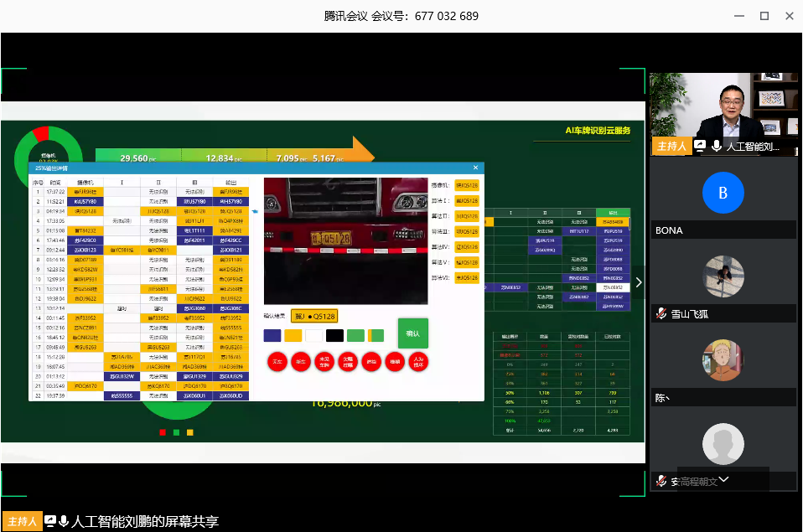Click the first red round button
This screenshot has height=532, width=803.
point(276,362)
